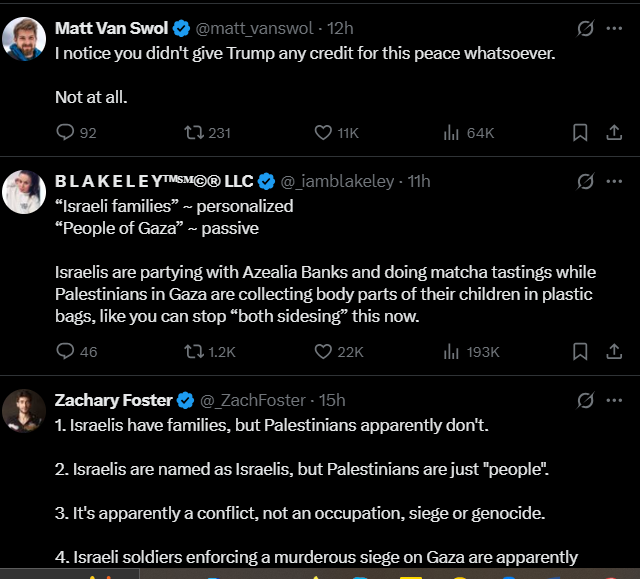Like BLAKELEY's tweet with 22K likes

click(323, 351)
